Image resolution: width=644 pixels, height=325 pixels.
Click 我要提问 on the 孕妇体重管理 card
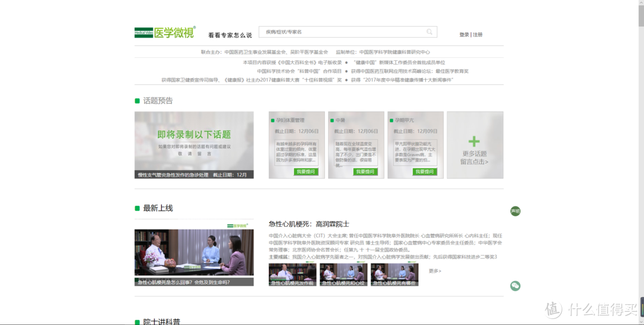306,172
